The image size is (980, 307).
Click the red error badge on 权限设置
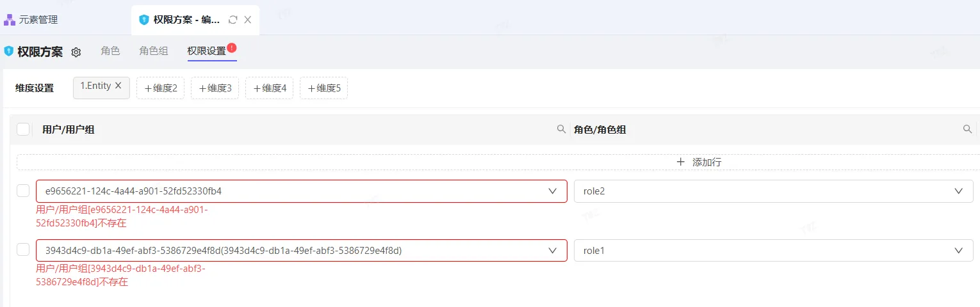pos(232,48)
